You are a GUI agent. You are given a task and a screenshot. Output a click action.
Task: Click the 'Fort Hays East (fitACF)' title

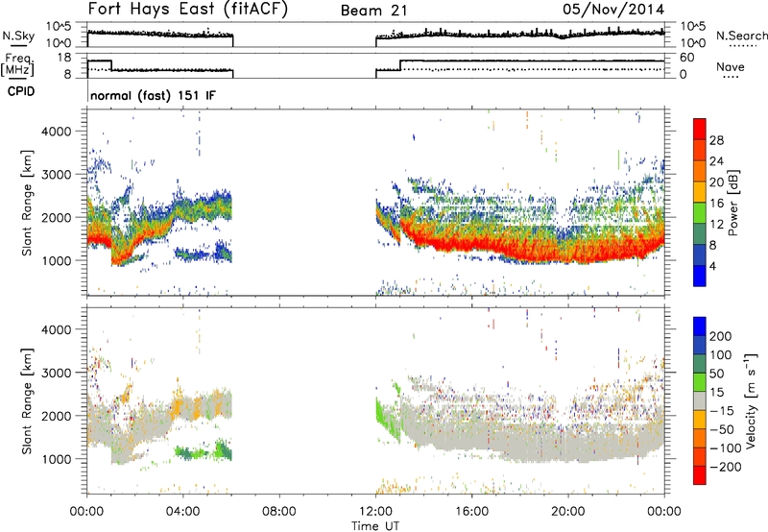187,10
